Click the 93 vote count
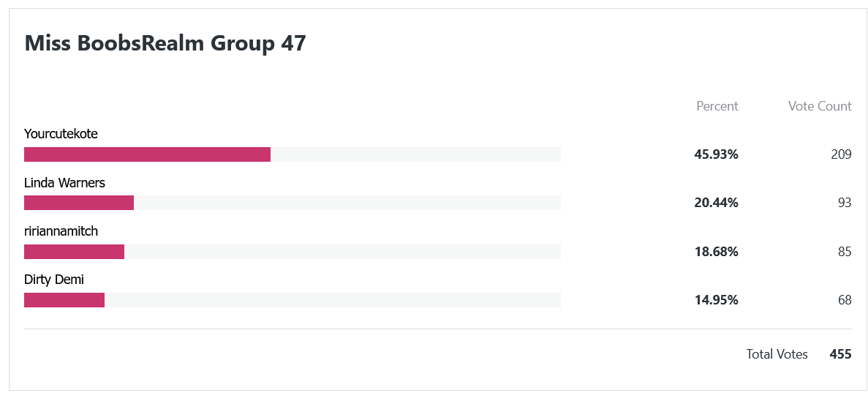 844,203
